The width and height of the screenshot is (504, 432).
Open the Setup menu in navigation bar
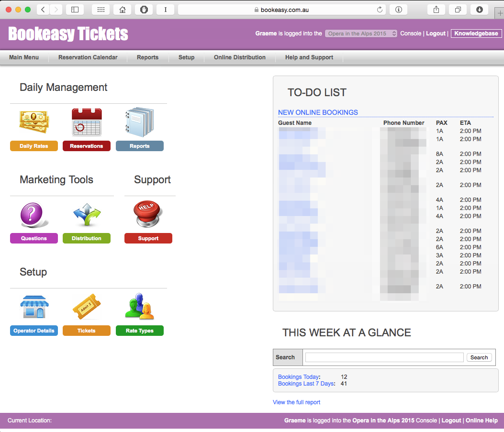coord(187,57)
